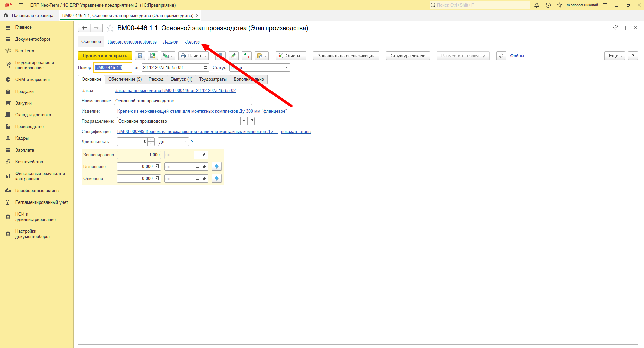
Task: Open the Производство sidebar section
Action: pos(30,127)
